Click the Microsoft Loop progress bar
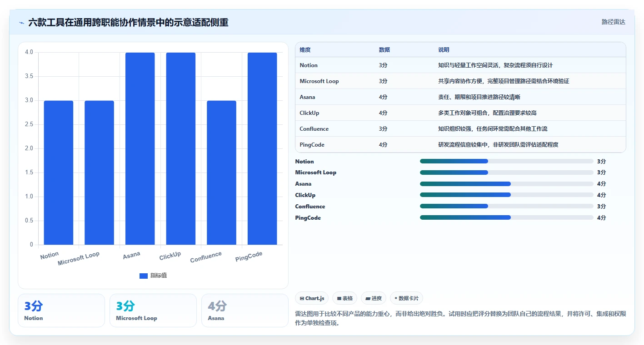This screenshot has height=345, width=644. pyautogui.click(x=507, y=172)
